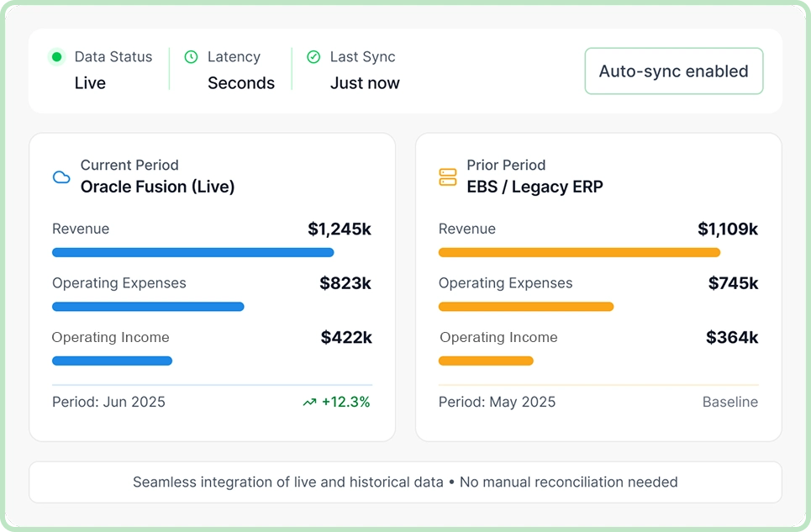Click the blue Operating Expenses bar
Image resolution: width=811 pixels, height=532 pixels.
tap(148, 307)
